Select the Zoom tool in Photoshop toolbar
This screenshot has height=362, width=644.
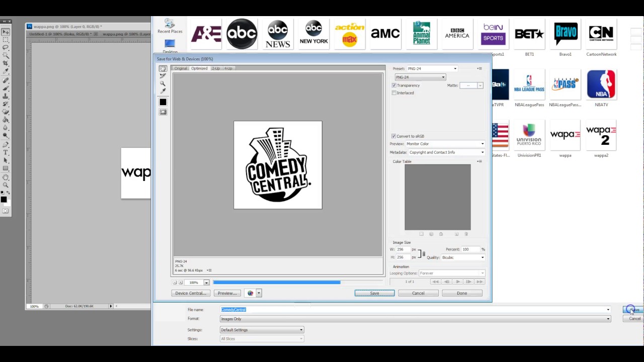tap(6, 185)
